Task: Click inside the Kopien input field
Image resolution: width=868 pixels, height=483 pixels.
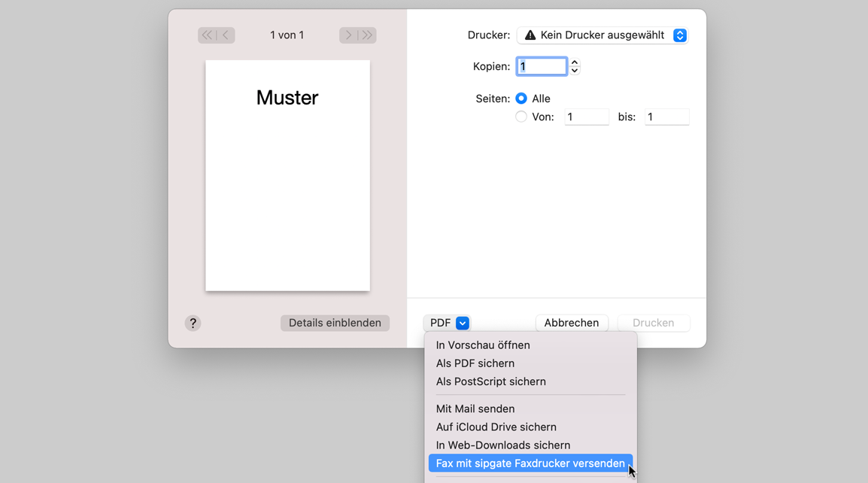Action: click(x=541, y=65)
